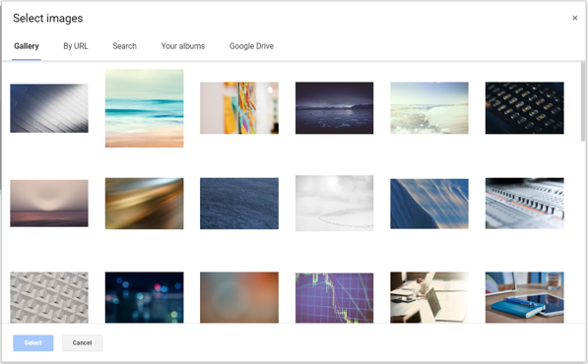588x364 pixels.
Task: Select the purple stock chart image
Action: [334, 298]
